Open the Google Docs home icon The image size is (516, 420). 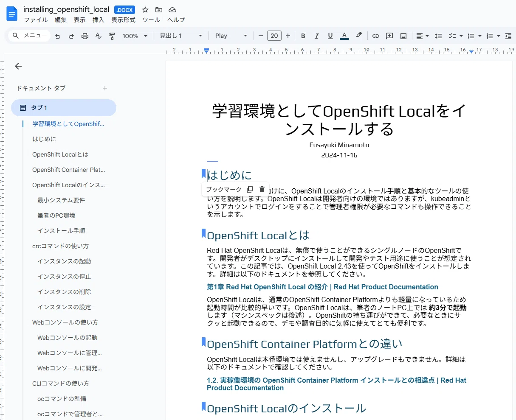click(12, 14)
